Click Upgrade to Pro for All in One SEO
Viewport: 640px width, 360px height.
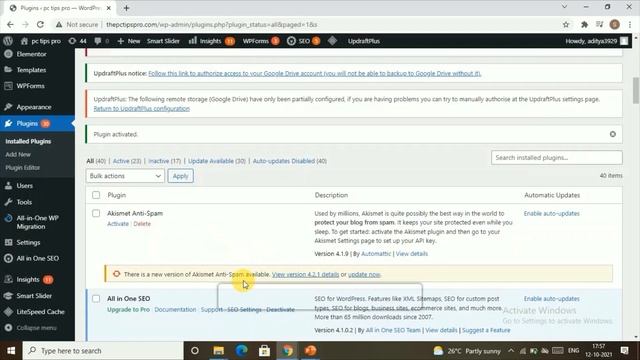[129, 310]
